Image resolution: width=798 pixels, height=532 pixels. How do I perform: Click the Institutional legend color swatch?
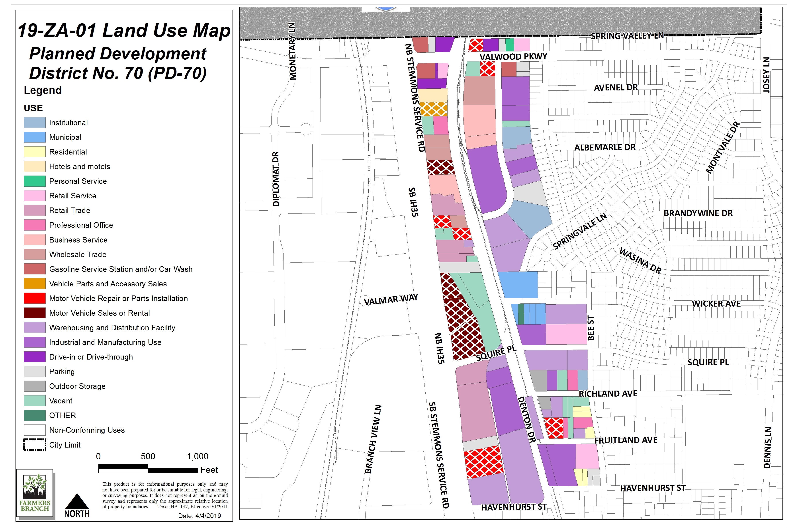point(35,123)
